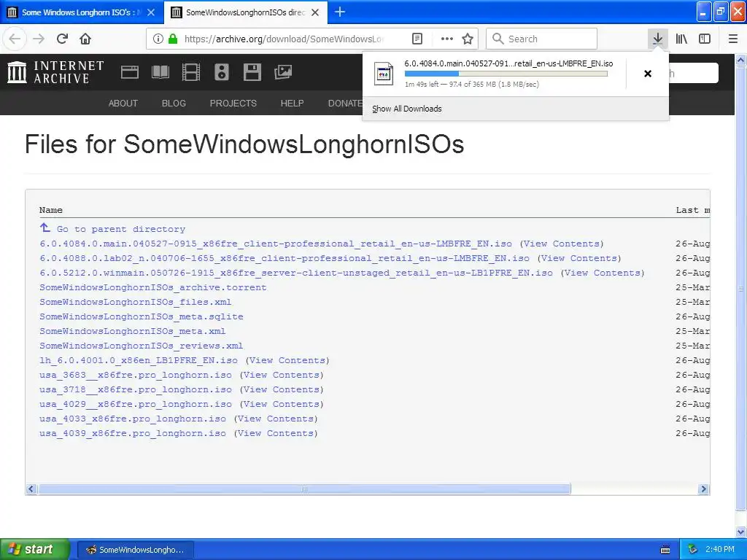
Task: Click Show All Downloads
Action: pos(407,109)
